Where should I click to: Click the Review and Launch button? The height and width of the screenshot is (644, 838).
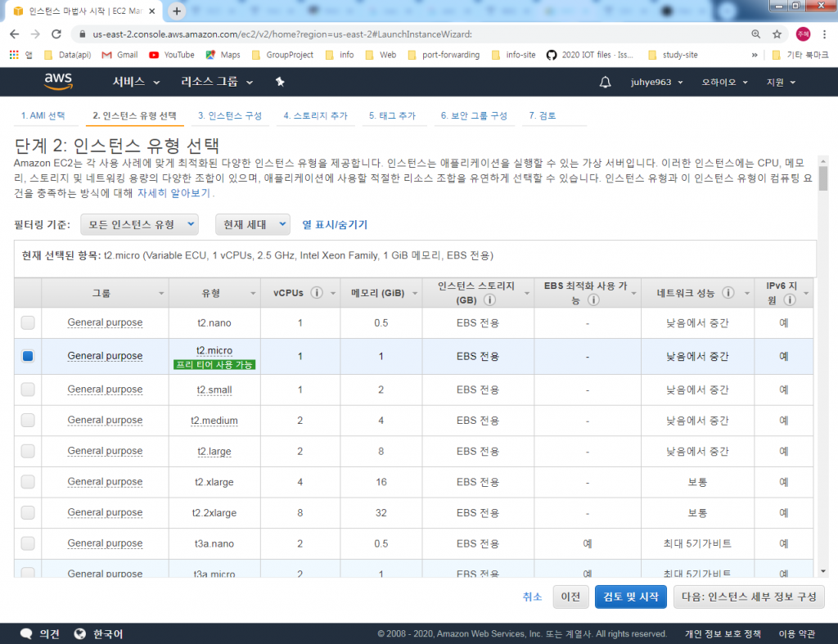coord(631,597)
